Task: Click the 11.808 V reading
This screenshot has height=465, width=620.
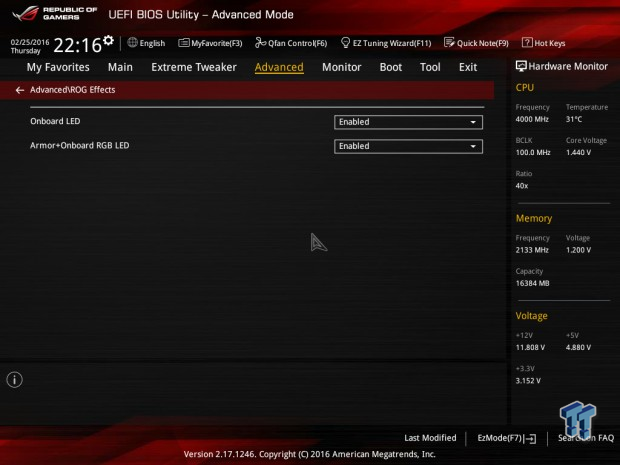Action: coord(530,347)
